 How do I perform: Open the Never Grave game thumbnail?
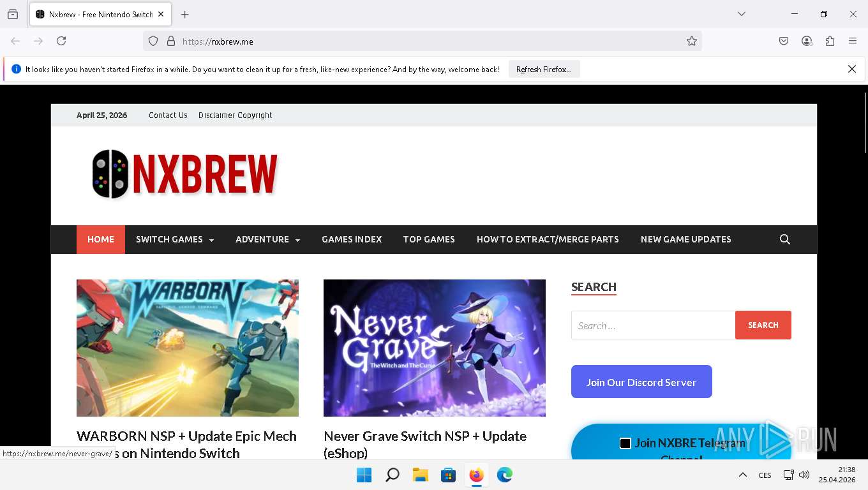pos(435,348)
